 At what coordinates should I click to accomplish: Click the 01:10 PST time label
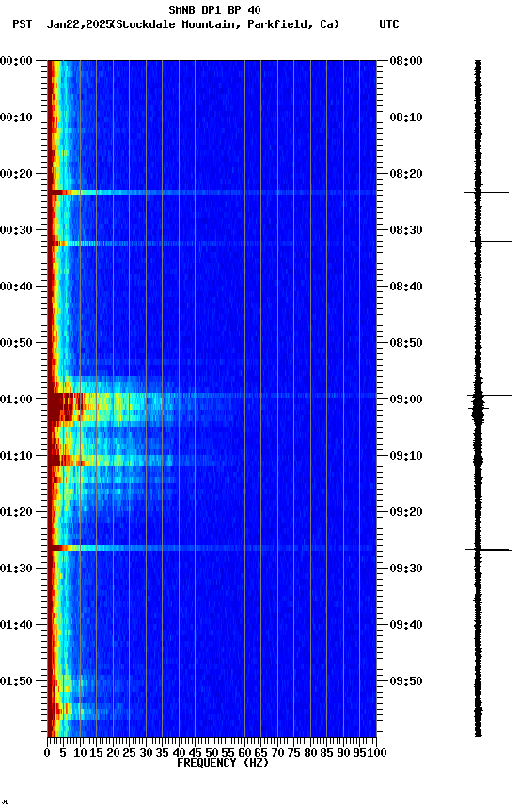16,456
